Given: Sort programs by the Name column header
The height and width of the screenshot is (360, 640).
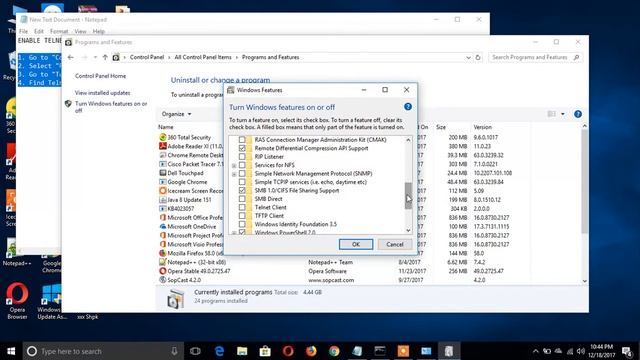Looking at the screenshot, I should (x=166, y=127).
